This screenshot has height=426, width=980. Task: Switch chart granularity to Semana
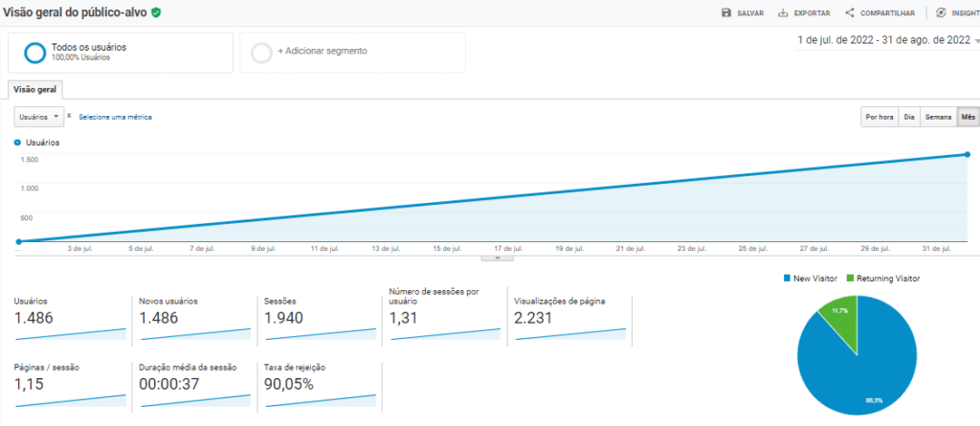click(938, 117)
